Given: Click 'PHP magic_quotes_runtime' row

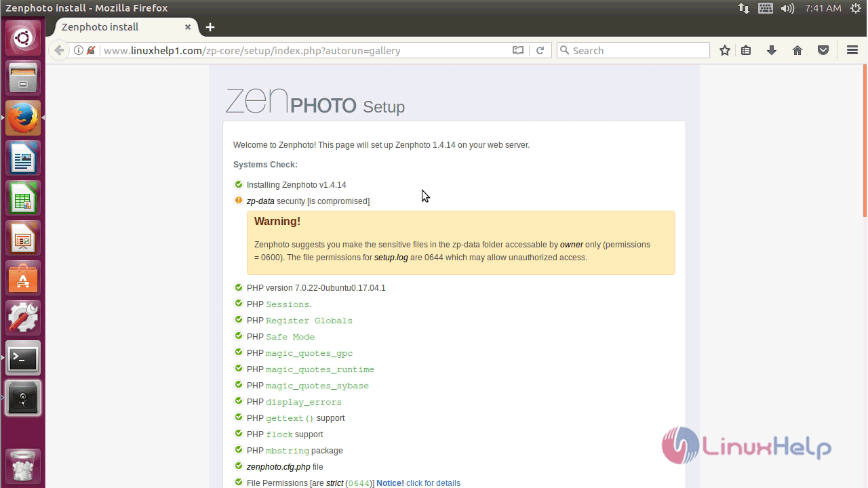Looking at the screenshot, I should point(310,369).
